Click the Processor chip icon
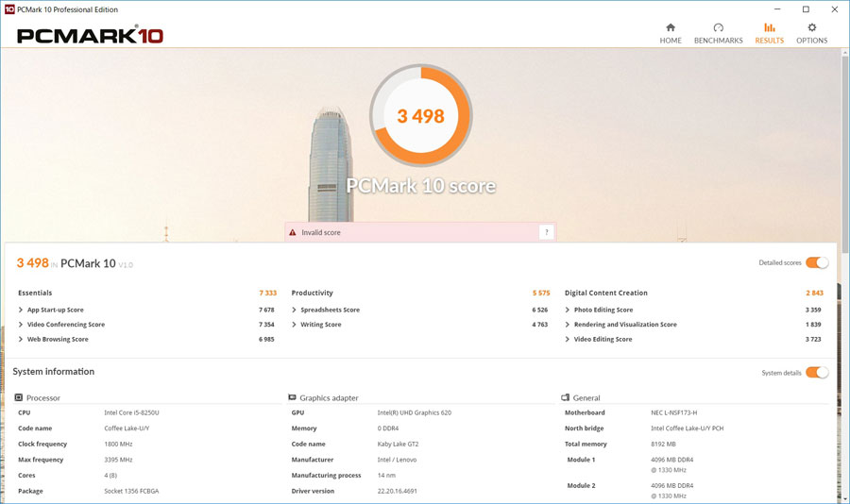850x504 pixels. [19, 397]
